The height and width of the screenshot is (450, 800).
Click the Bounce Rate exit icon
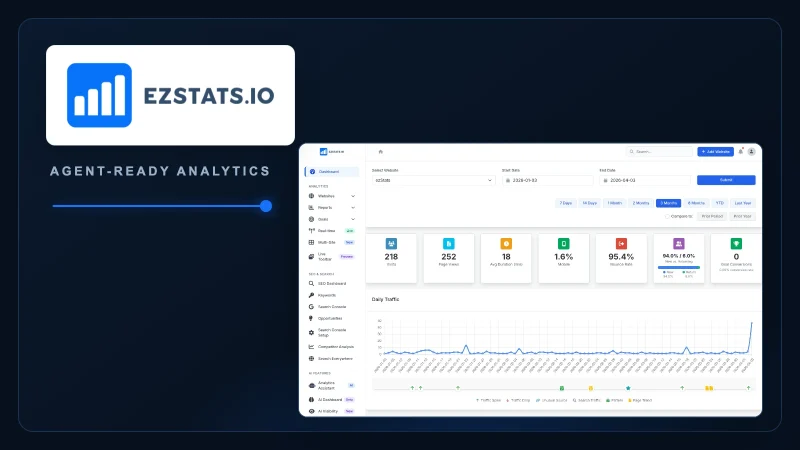pos(621,244)
